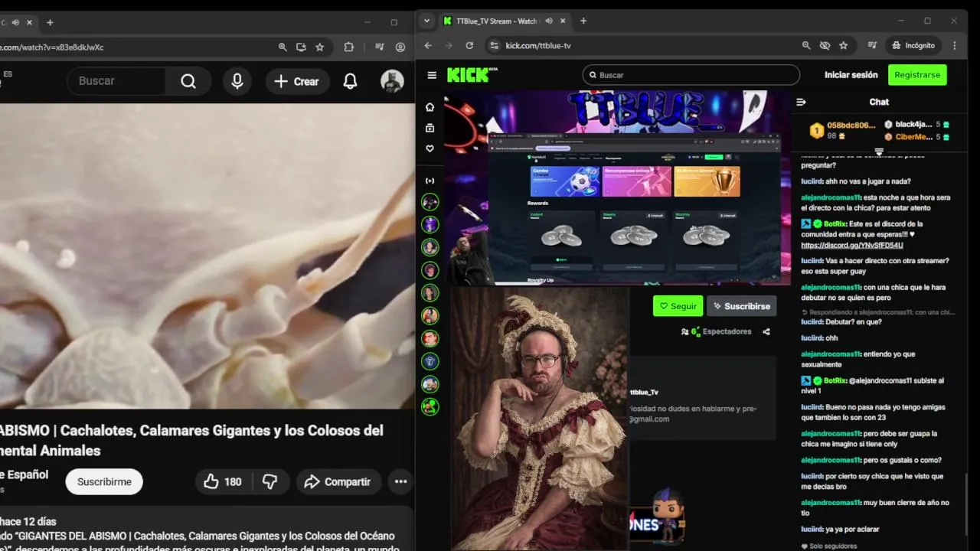Click Iniciar sesión on Kick

click(x=851, y=75)
